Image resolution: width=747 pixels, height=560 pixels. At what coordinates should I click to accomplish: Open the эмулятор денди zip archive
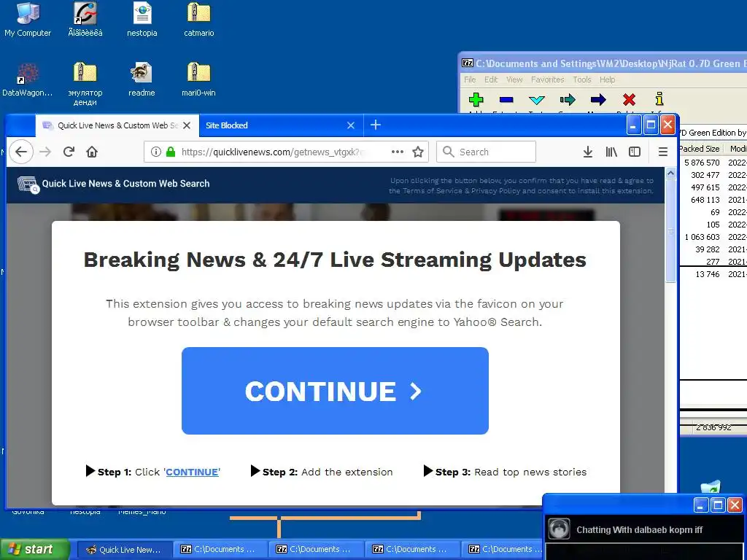coord(85,85)
